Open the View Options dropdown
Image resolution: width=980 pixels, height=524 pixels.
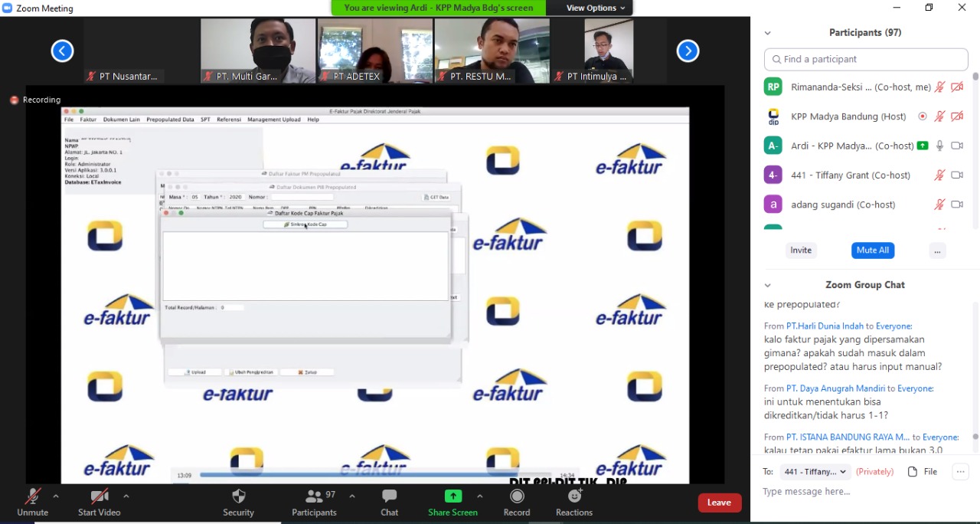596,8
